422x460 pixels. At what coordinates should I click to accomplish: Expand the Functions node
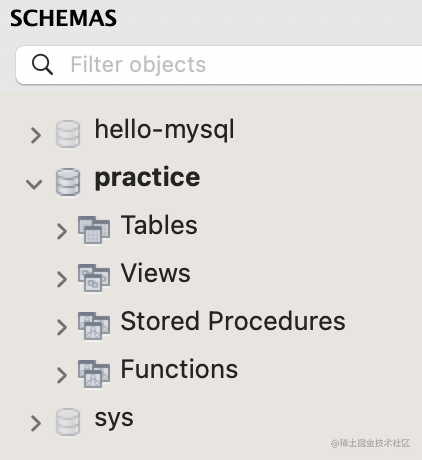62,375
